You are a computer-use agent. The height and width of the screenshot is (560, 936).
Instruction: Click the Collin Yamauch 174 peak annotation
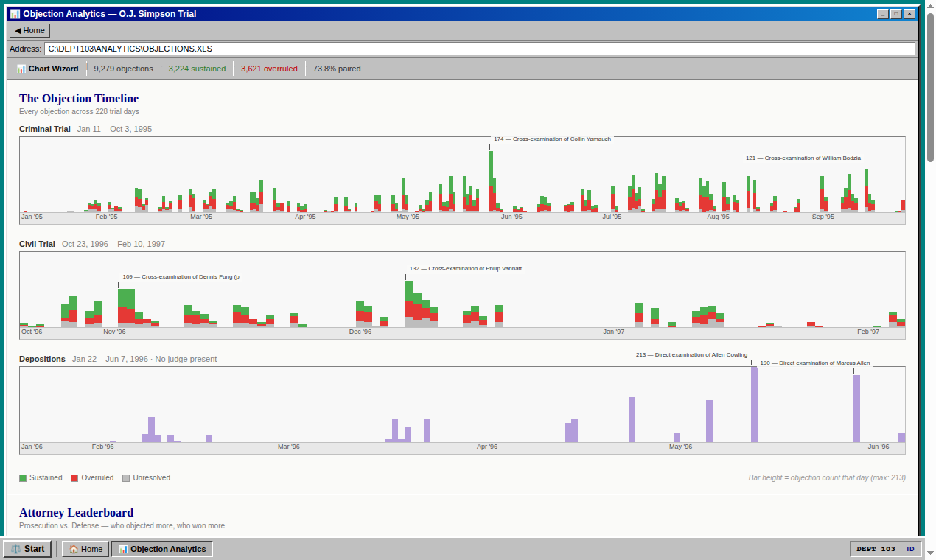click(x=552, y=139)
